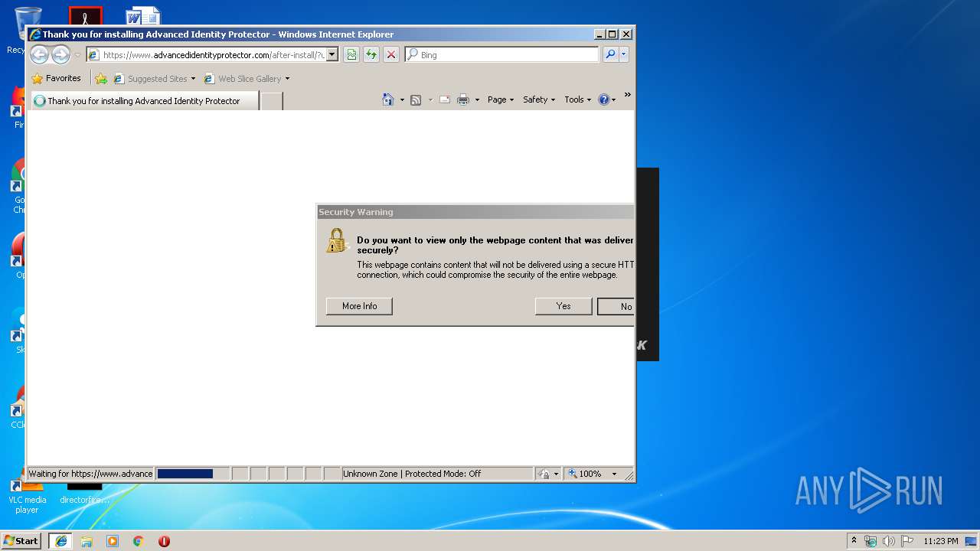Add page to Favorites bar icon
This screenshot has width=980, height=551.
pos(101,78)
